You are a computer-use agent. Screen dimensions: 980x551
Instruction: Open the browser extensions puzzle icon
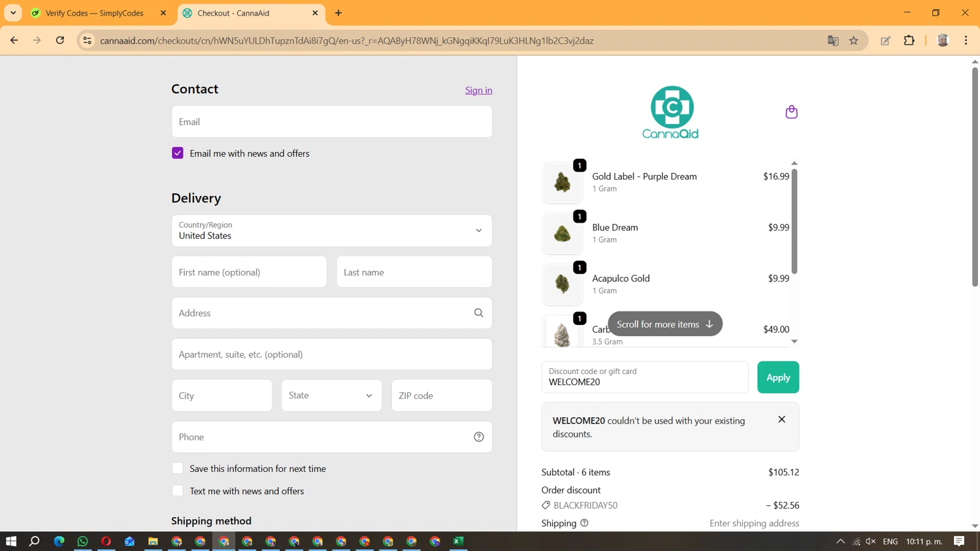[x=909, y=40]
